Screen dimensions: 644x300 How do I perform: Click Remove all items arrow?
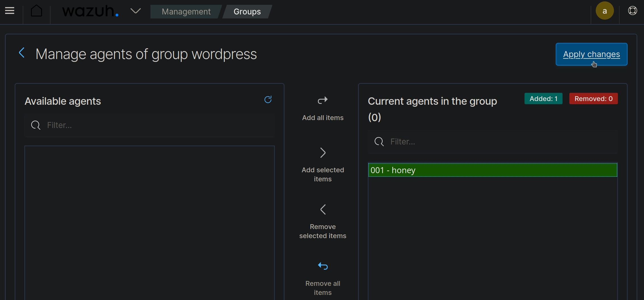[323, 266]
